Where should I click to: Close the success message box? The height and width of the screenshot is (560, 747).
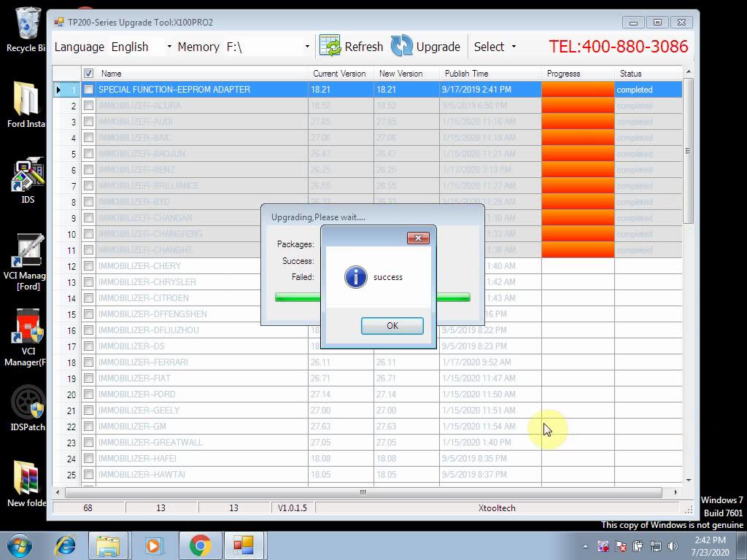(x=418, y=238)
